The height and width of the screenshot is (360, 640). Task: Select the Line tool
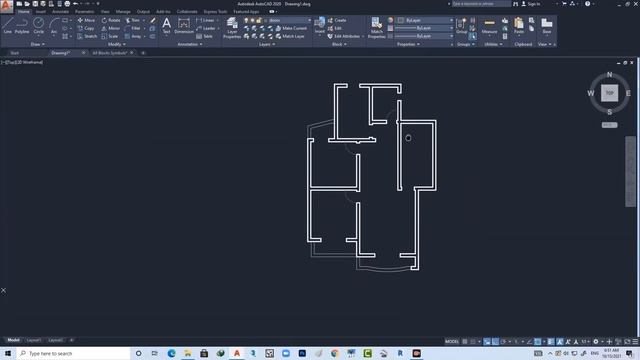7,26
